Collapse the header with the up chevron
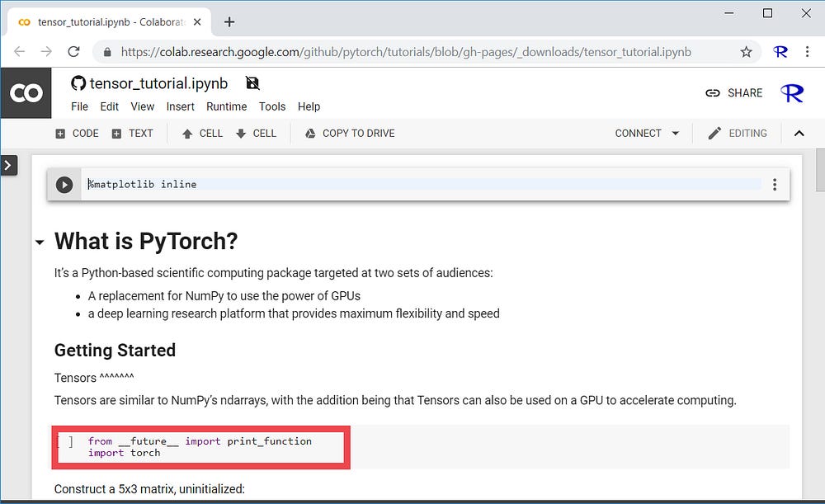The width and height of the screenshot is (825, 504). pos(799,134)
